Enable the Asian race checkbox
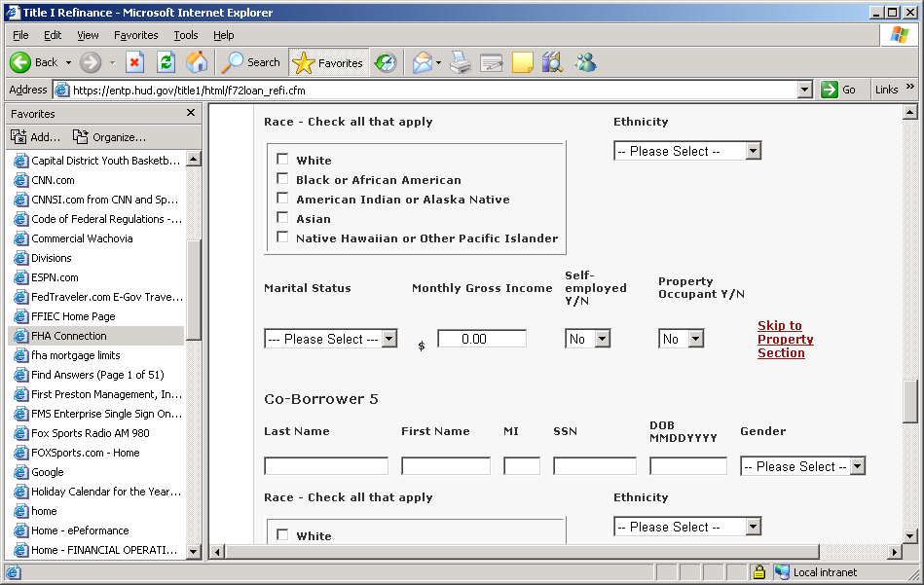The image size is (924, 585). click(x=282, y=218)
